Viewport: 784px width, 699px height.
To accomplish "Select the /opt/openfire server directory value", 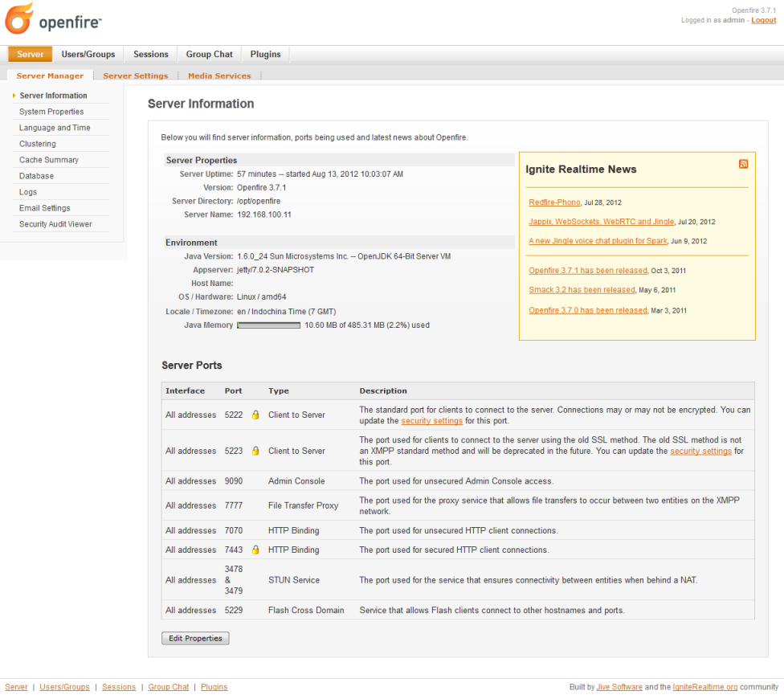I will pos(259,201).
